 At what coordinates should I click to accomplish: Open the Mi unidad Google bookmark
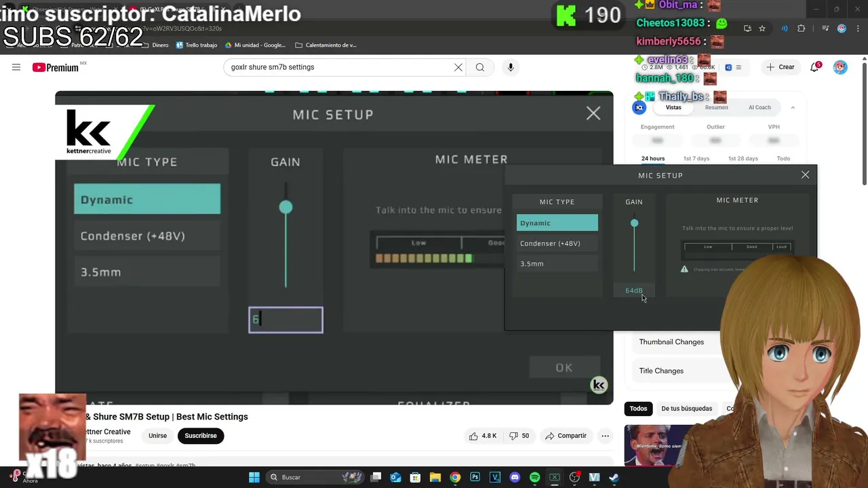(255, 45)
